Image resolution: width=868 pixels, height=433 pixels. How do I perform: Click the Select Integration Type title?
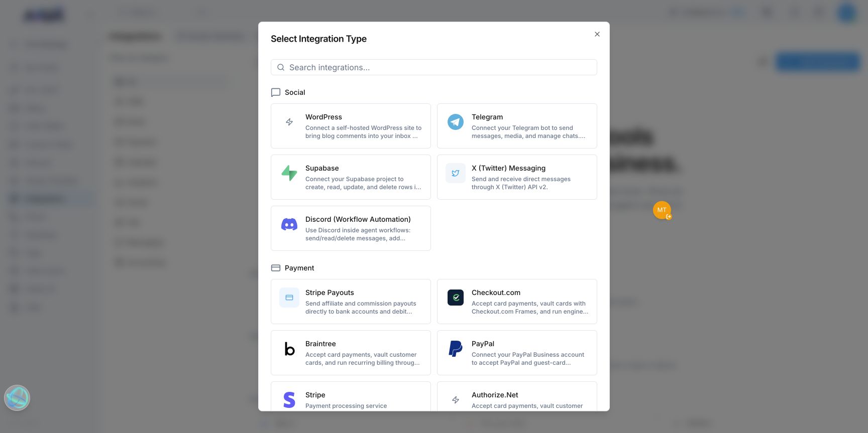(x=318, y=39)
